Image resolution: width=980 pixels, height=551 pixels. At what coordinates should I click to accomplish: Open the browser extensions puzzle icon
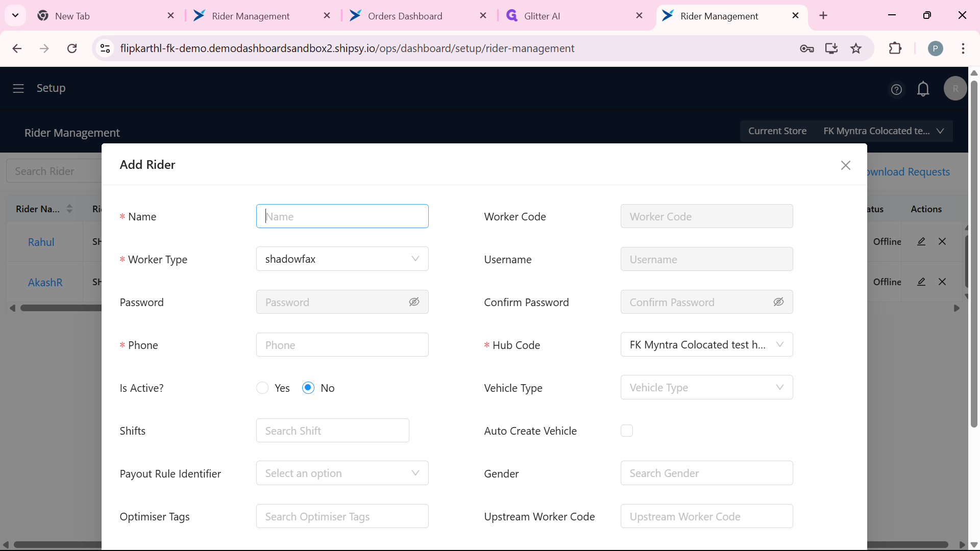pyautogui.click(x=895, y=48)
